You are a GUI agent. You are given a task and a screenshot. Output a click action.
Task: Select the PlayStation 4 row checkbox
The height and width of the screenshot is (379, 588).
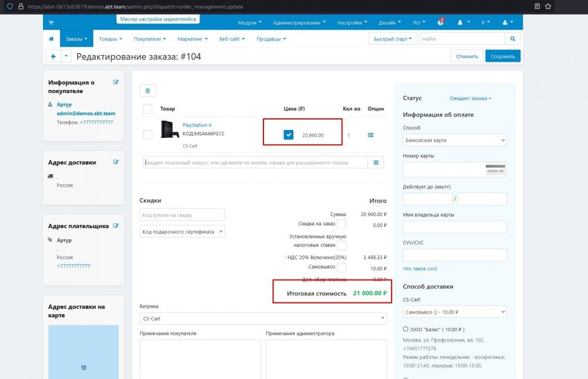tap(148, 135)
